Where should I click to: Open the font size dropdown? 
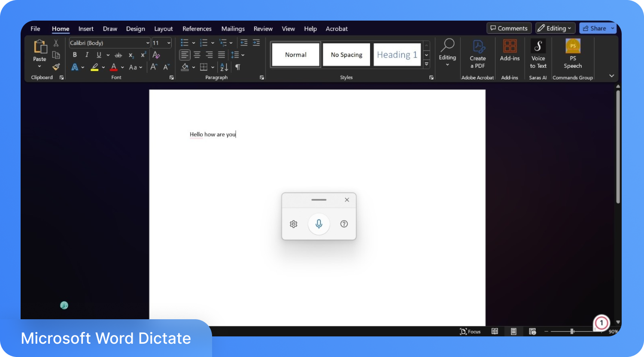[x=168, y=42]
